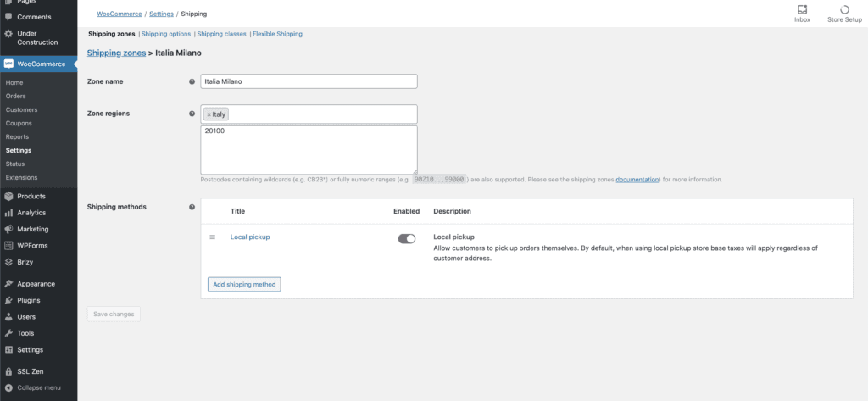868x401 pixels.
Task: Click the Save changes button
Action: tap(114, 315)
